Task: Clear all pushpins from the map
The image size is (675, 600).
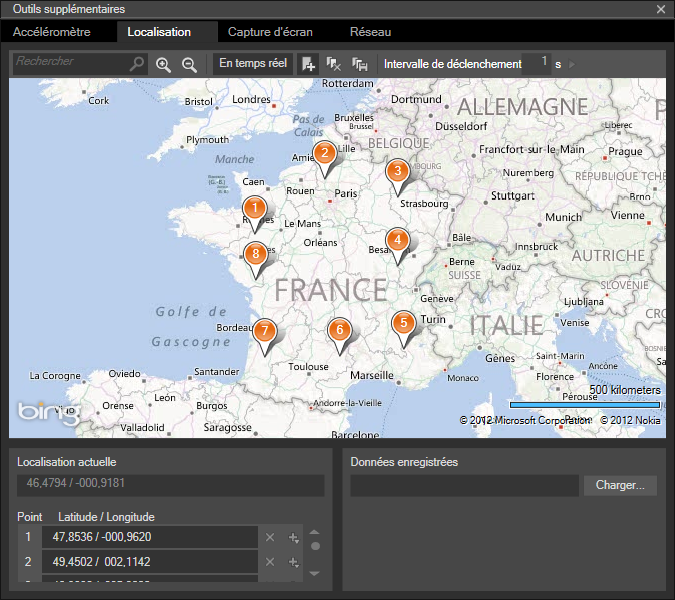Action: tap(333, 64)
